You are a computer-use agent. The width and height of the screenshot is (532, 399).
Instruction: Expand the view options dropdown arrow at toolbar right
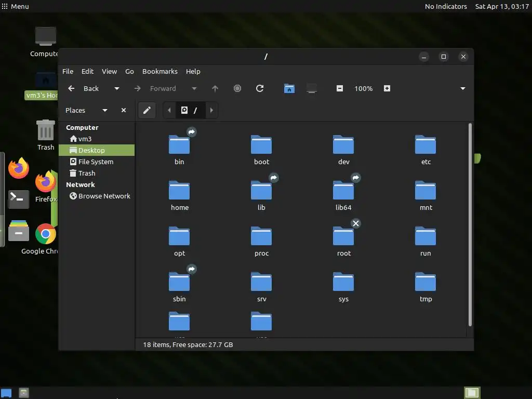pos(462,88)
